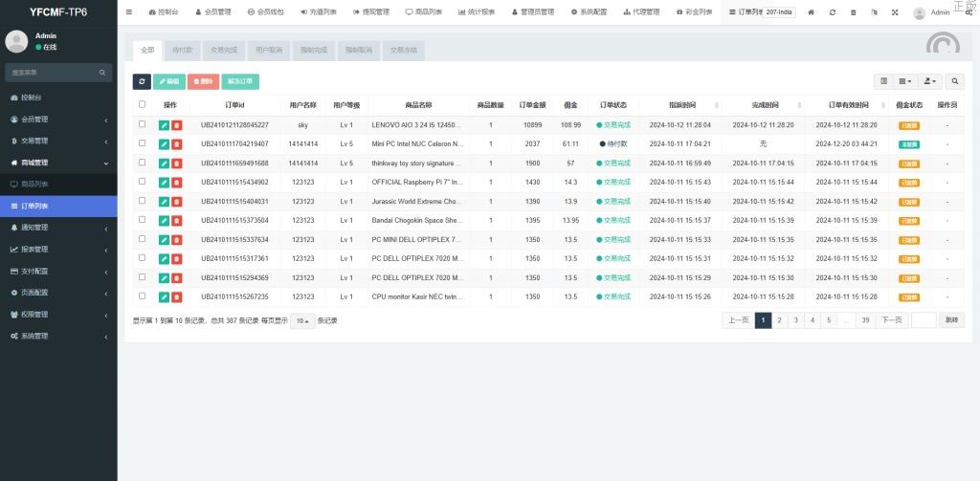Check the select-all checkbox in table header
This screenshot has width=980, height=481.
tap(143, 104)
